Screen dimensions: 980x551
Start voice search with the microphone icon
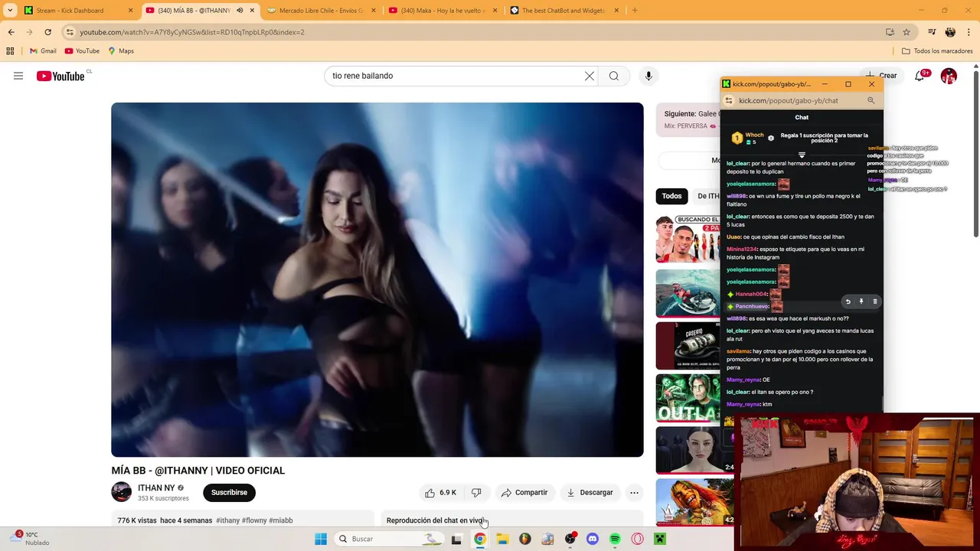[648, 76]
